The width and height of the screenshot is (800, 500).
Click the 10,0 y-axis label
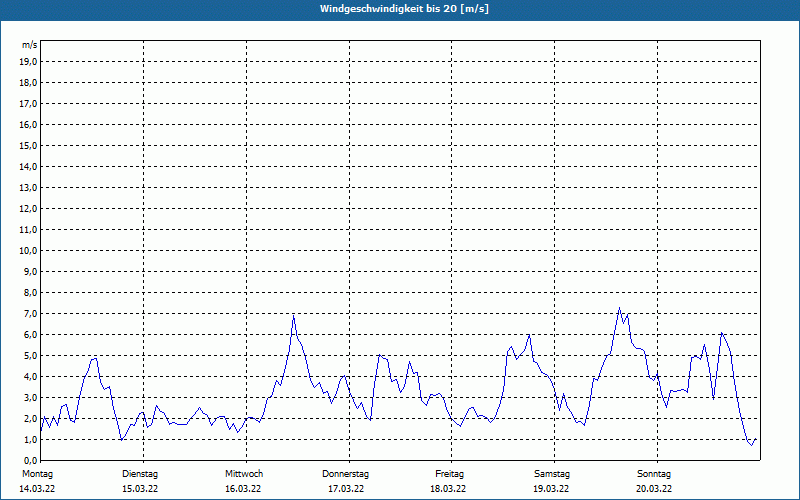click(x=28, y=251)
